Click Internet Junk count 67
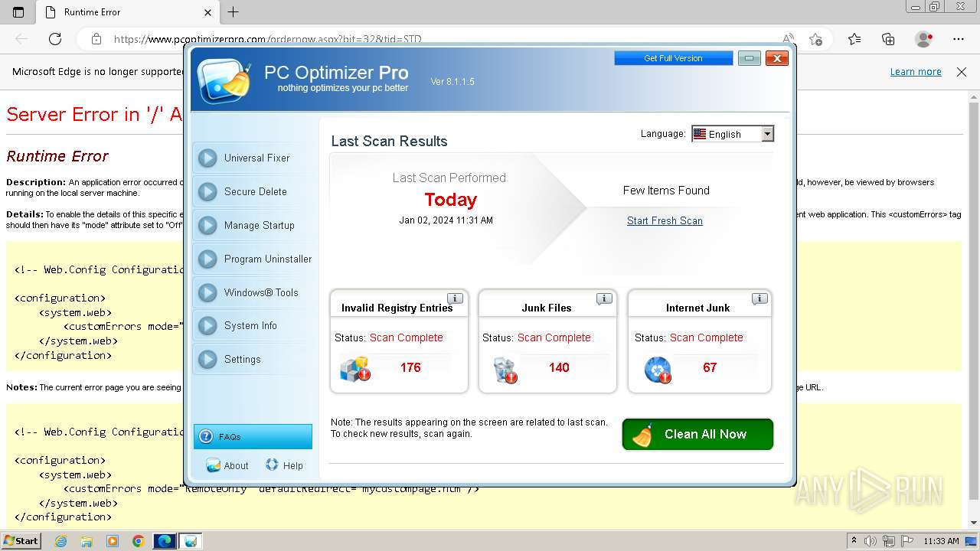The image size is (980, 551). coord(710,367)
